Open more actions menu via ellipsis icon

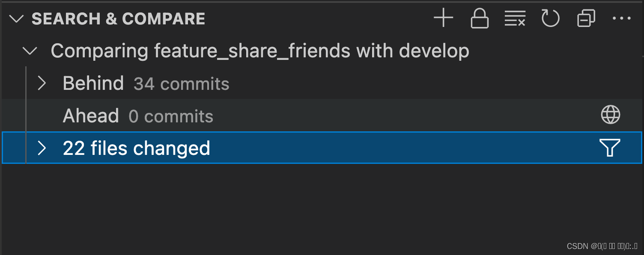tap(622, 18)
